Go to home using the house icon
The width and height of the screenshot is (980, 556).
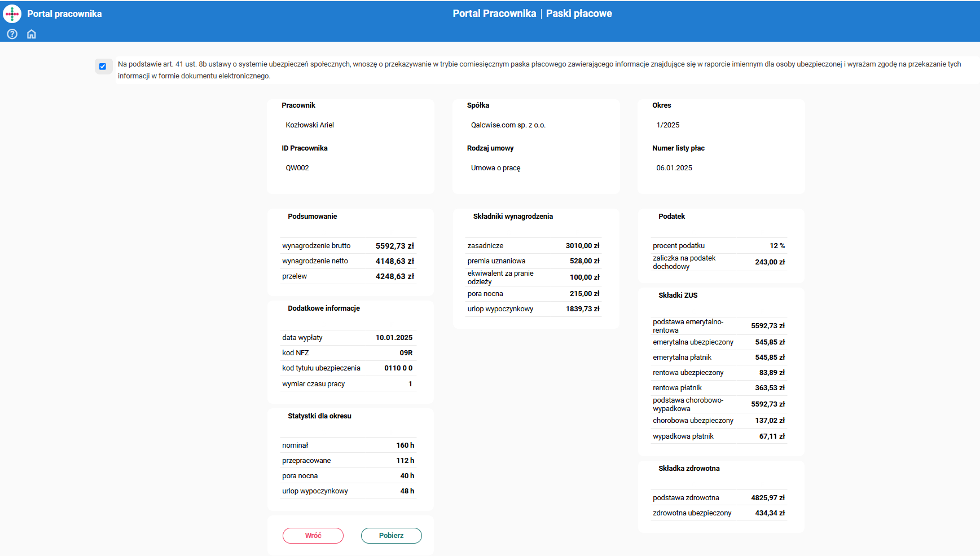tap(32, 34)
